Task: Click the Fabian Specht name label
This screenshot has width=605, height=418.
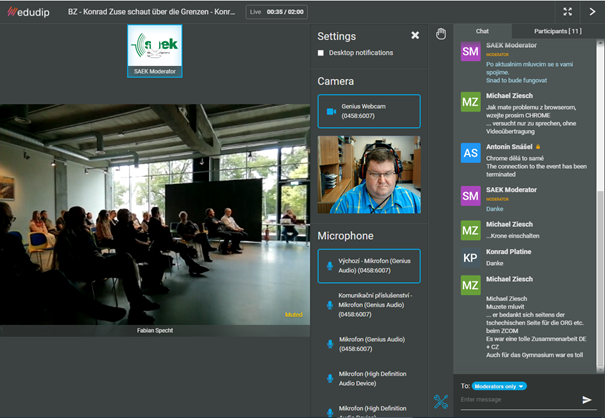Action: pos(155,330)
